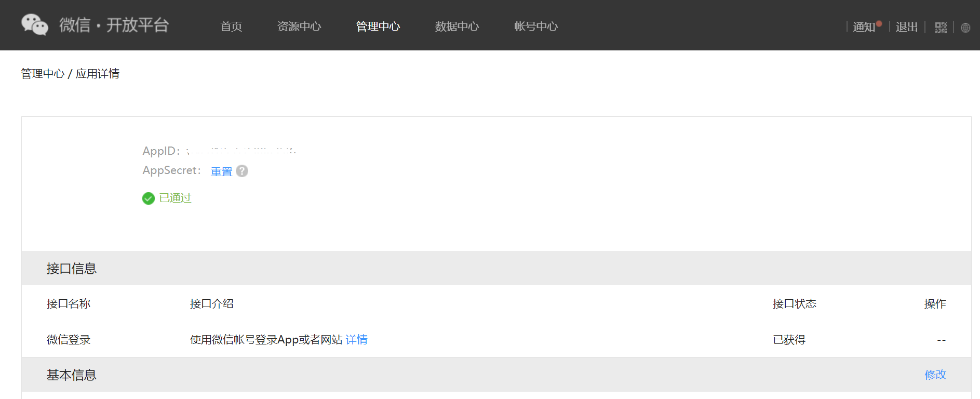The width and height of the screenshot is (980, 399).
Task: Click the globe language icon
Action: (965, 28)
